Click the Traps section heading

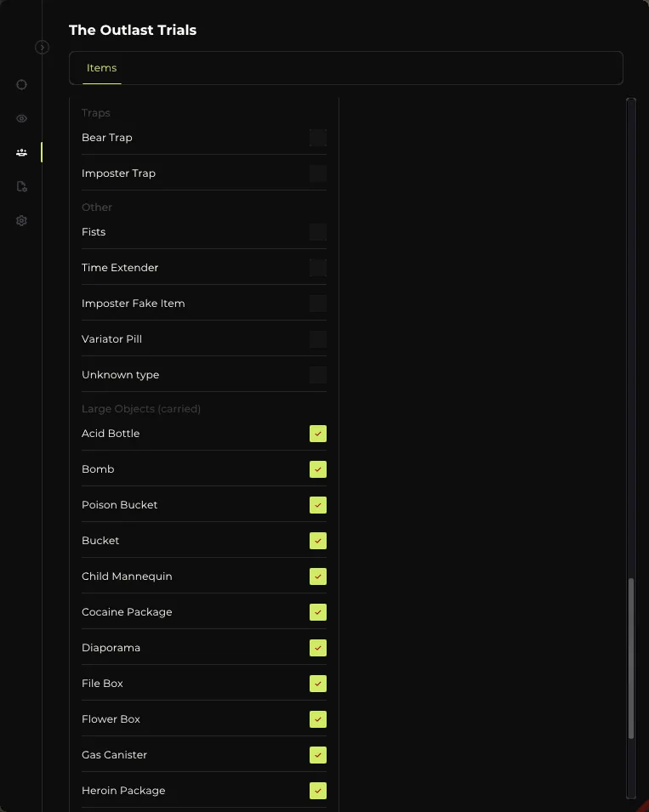click(96, 113)
